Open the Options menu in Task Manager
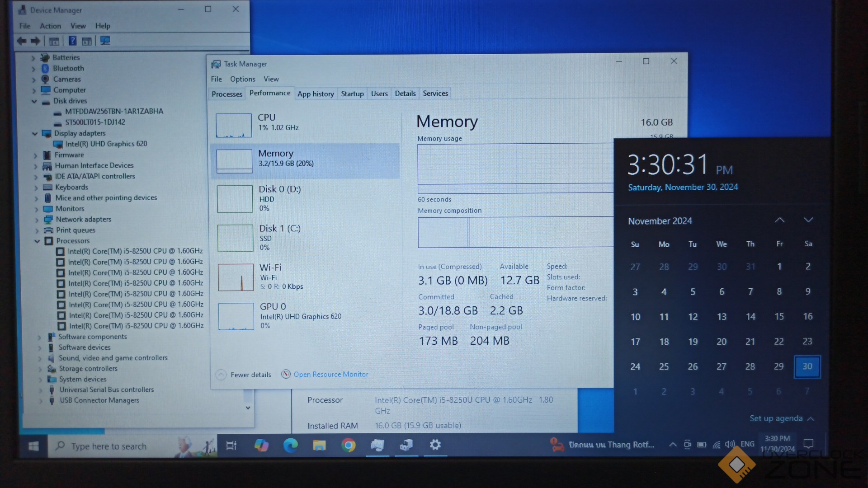868x488 pixels. (242, 79)
